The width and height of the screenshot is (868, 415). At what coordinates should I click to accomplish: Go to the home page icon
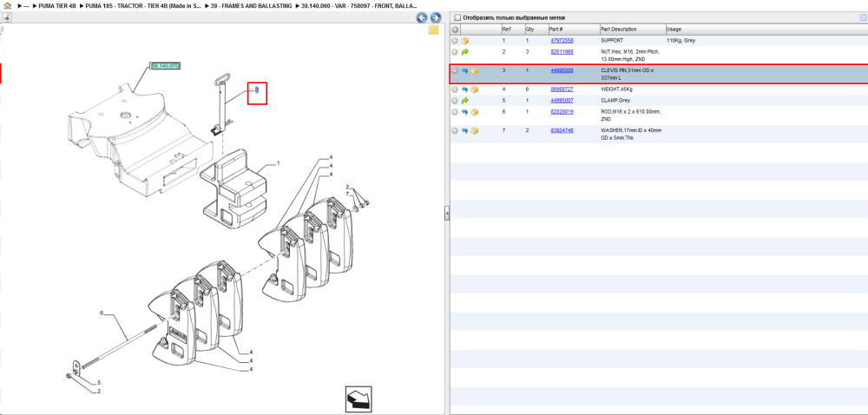pyautogui.click(x=7, y=5)
